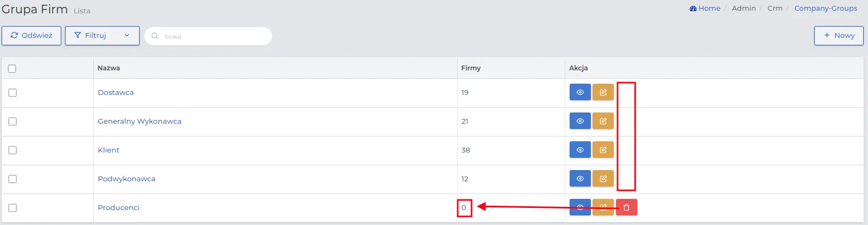
Task: View the Podwykonawca group via eye icon
Action: (580, 179)
